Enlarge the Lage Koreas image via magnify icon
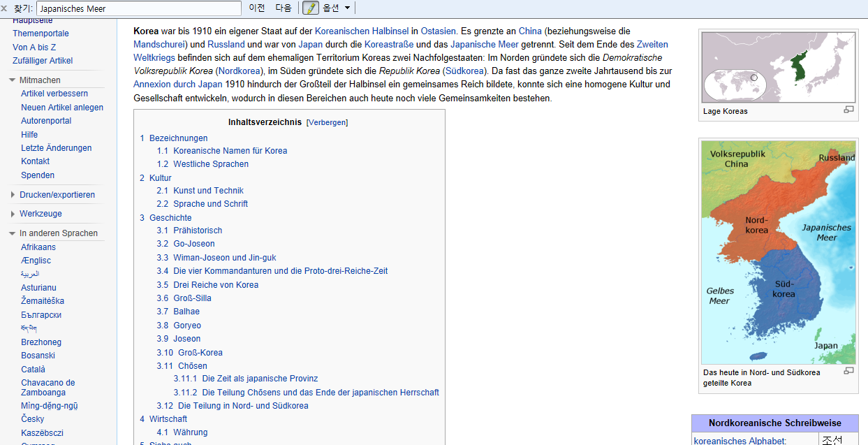The width and height of the screenshot is (868, 445). [x=848, y=110]
